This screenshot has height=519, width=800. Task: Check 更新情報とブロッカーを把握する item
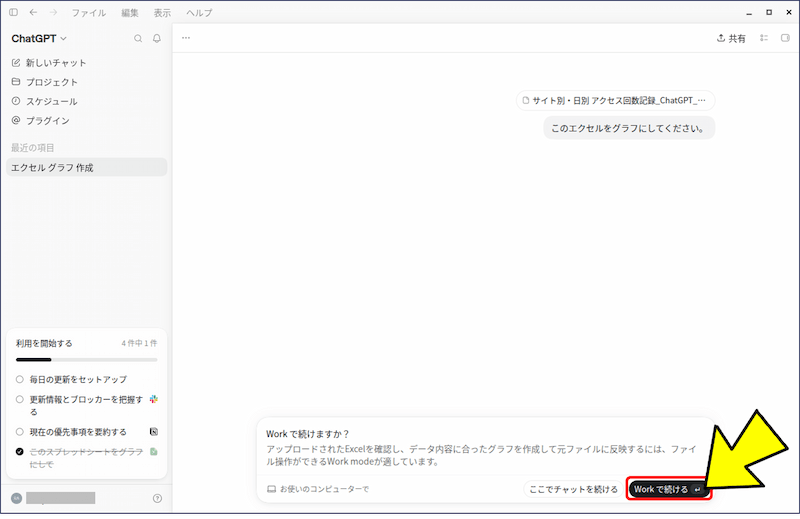point(19,399)
